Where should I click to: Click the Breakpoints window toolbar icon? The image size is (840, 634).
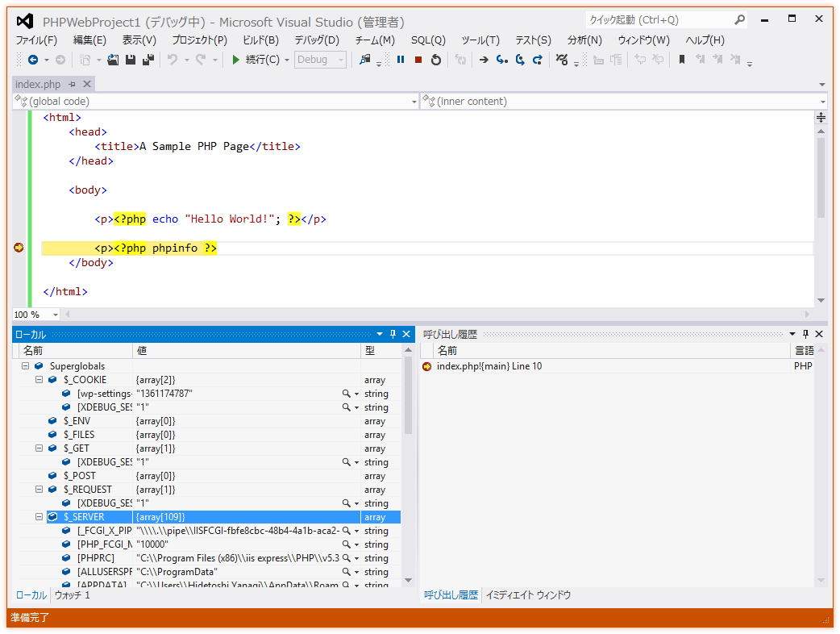point(561,60)
